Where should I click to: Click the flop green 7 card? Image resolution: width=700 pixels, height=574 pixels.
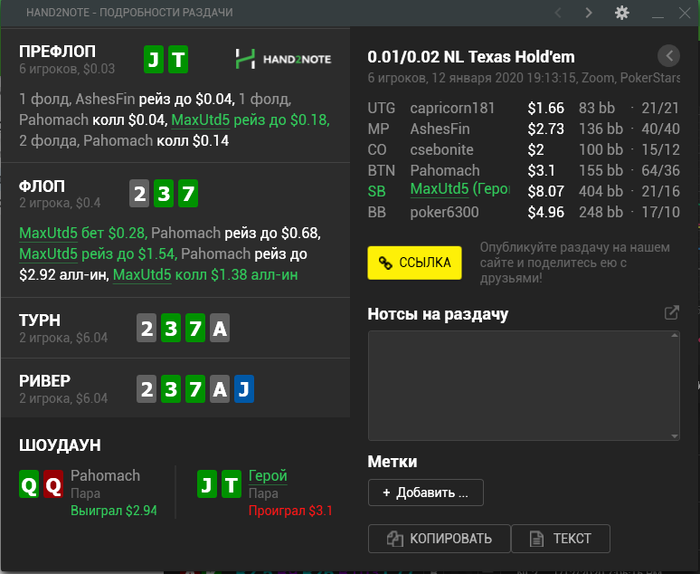(188, 193)
